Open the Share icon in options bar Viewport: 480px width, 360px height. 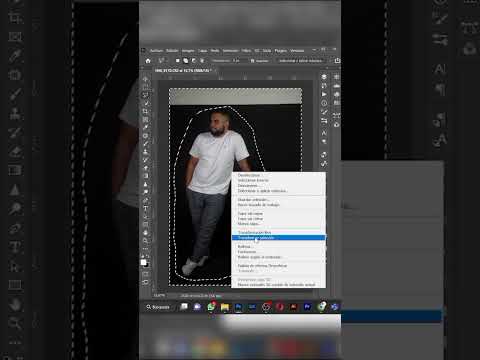click(337, 60)
